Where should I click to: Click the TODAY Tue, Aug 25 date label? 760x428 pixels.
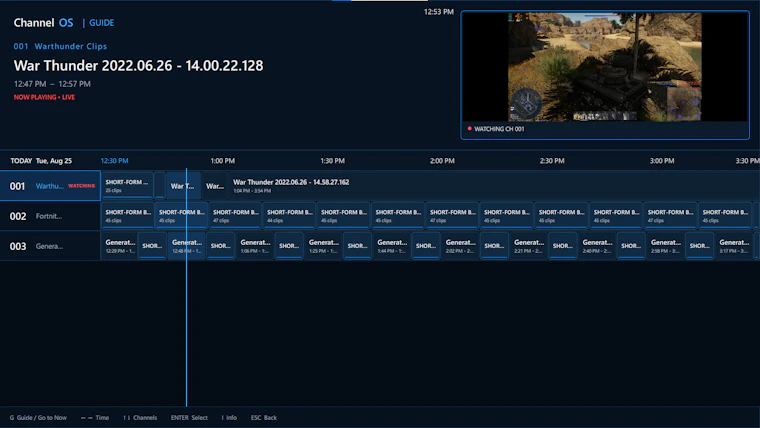[41, 161]
